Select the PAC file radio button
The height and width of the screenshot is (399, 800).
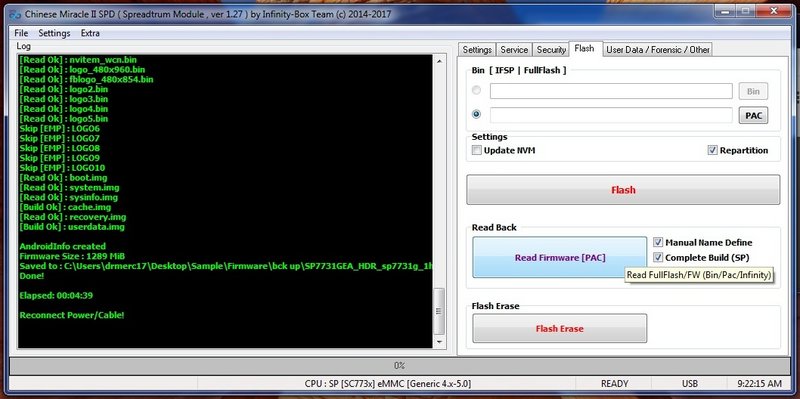pos(476,114)
